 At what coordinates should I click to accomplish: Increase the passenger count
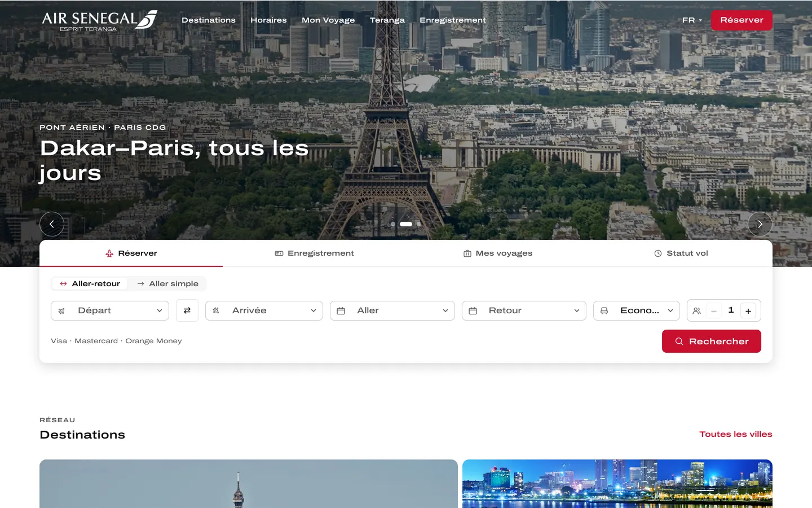[x=748, y=310]
